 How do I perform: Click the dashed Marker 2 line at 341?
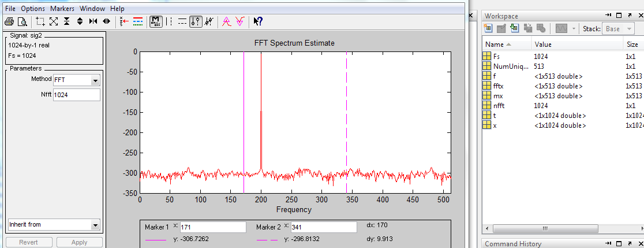click(347, 122)
